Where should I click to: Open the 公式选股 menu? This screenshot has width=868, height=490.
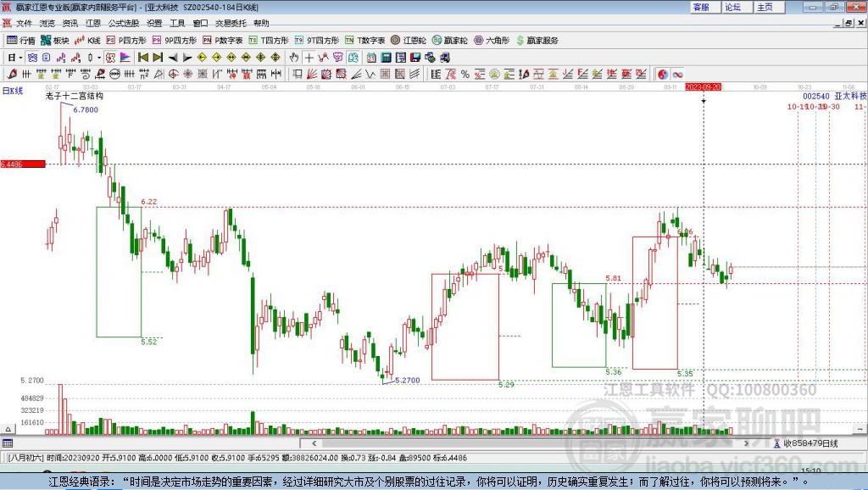click(124, 23)
